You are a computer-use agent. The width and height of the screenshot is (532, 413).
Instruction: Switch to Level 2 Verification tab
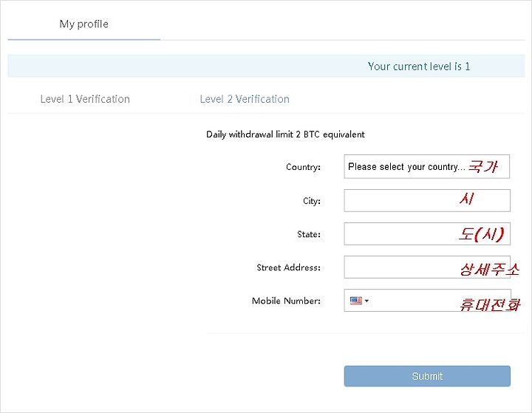point(245,99)
